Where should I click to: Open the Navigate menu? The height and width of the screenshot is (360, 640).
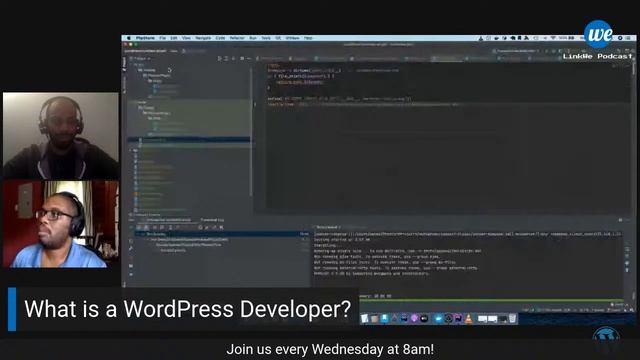203,38
